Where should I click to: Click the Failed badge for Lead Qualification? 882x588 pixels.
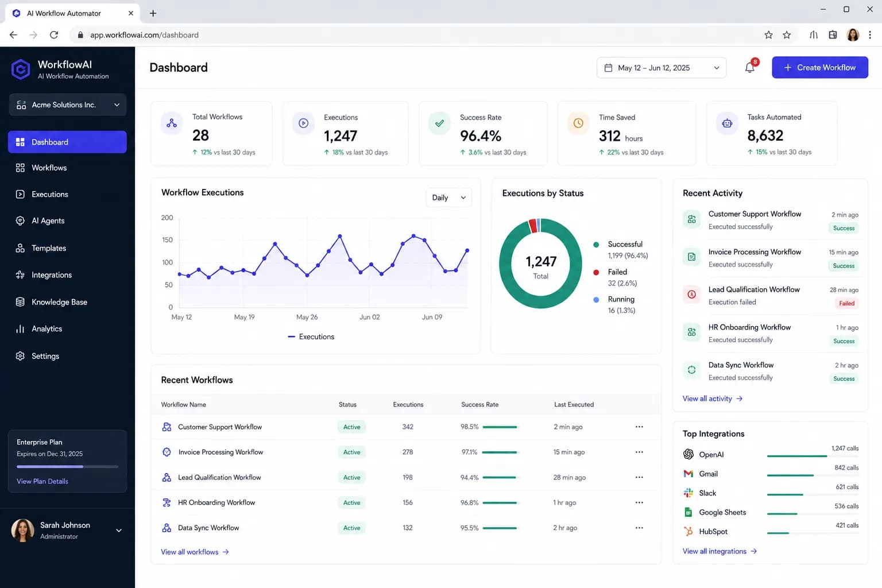846,303
